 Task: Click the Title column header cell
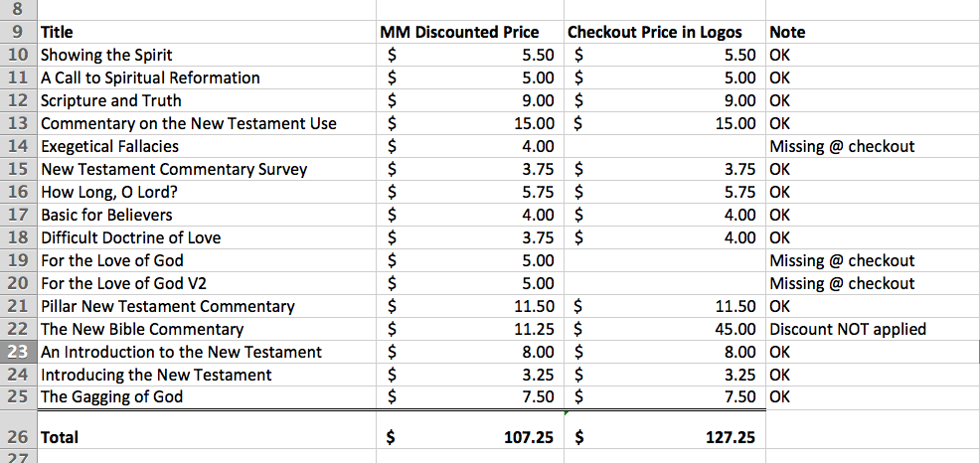(x=207, y=32)
